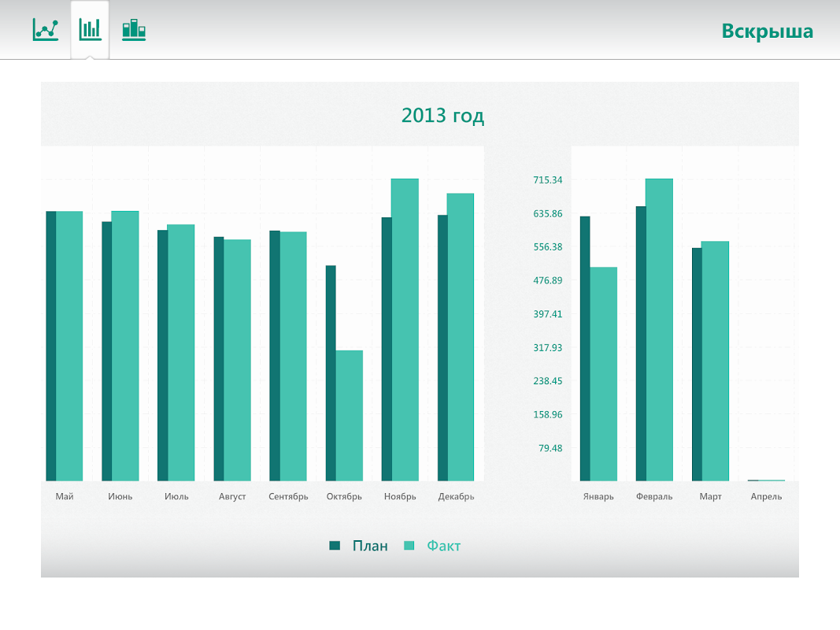Switch to the line chart view icon
Viewport: 840px width, 630px height.
click(46, 29)
